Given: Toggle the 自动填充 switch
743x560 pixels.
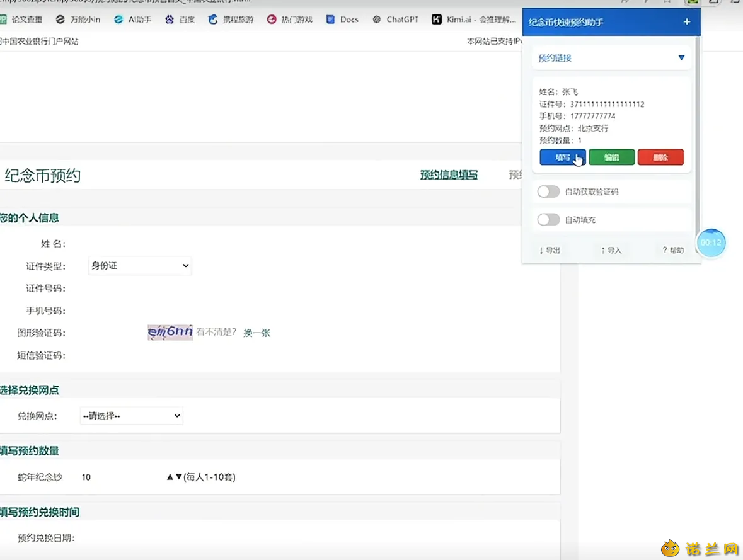Looking at the screenshot, I should pos(548,219).
